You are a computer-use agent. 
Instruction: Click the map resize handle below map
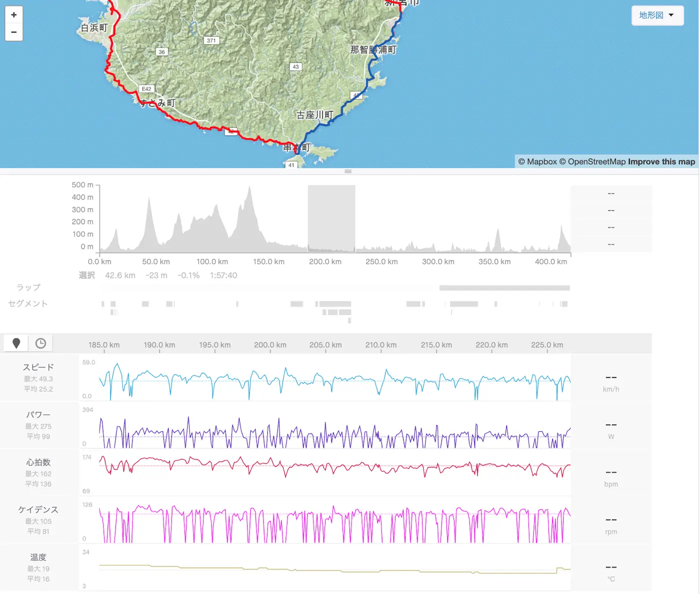pos(348,172)
